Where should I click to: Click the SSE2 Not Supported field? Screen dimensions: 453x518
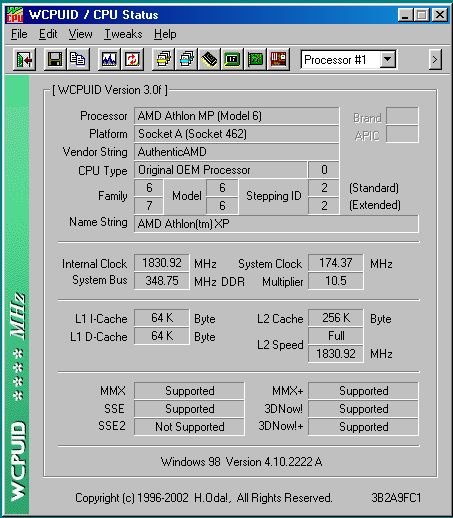[189, 427]
